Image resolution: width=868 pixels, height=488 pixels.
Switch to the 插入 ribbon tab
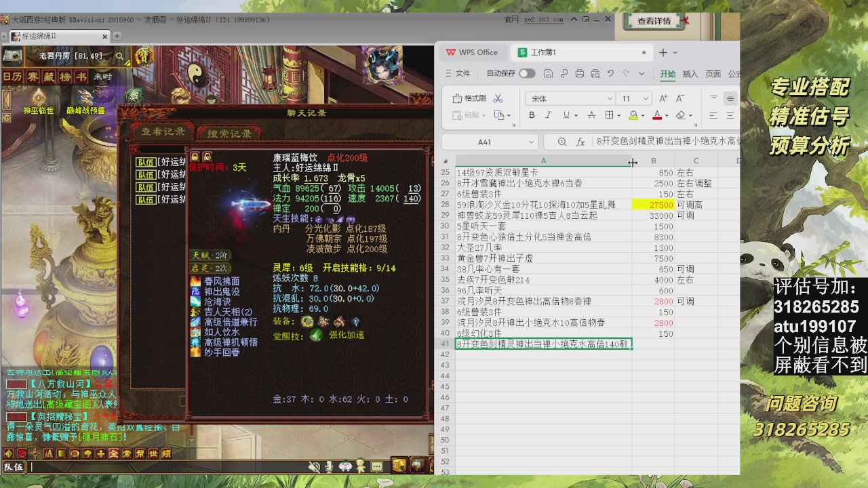coord(690,74)
